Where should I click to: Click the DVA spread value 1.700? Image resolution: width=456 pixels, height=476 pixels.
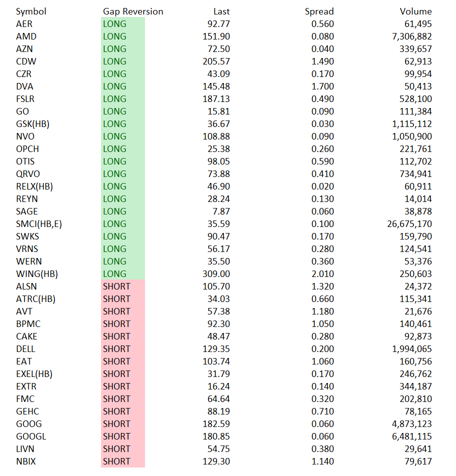pyautogui.click(x=322, y=86)
